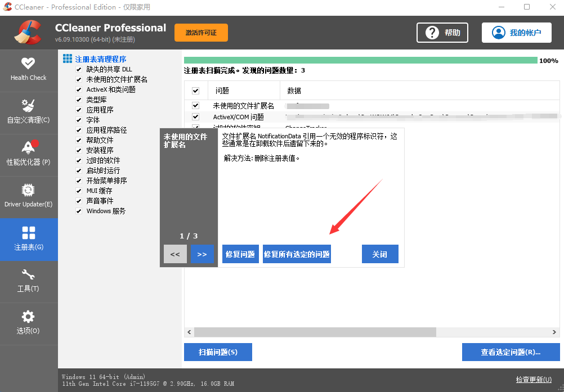
Task: Click 查看选定问题(R)... button
Action: coord(511,352)
